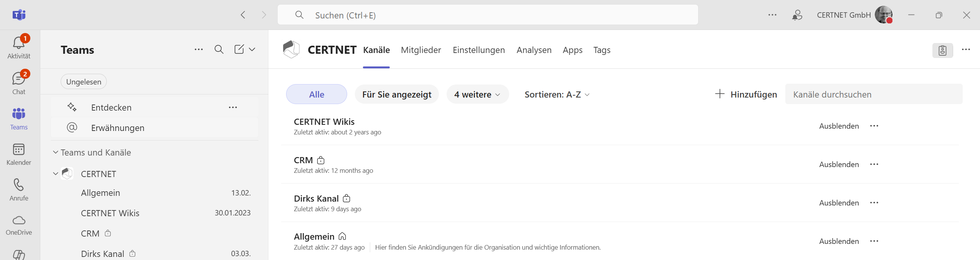Screen dimensions: 980x260
Task: Toggle the Für Sie angezeigt filter
Action: click(397, 94)
